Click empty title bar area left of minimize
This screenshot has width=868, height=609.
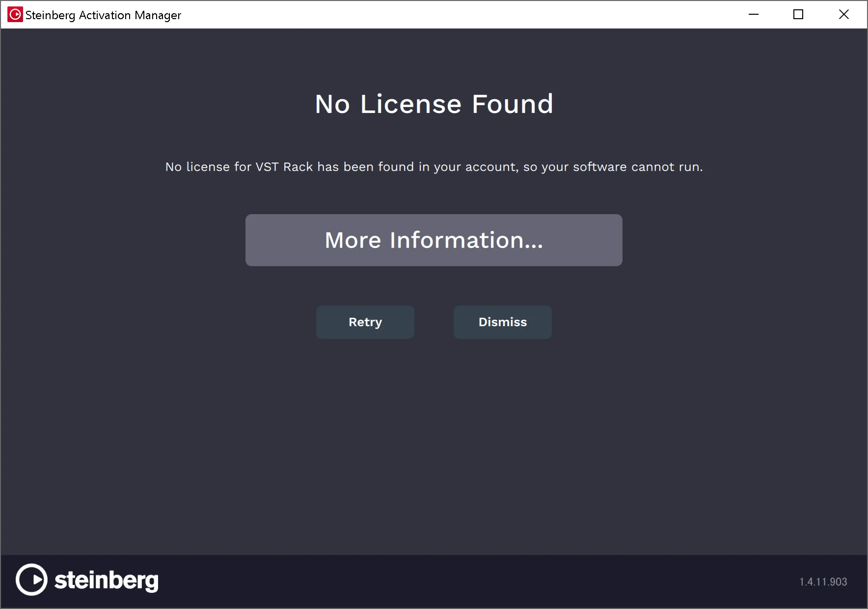click(x=466, y=15)
